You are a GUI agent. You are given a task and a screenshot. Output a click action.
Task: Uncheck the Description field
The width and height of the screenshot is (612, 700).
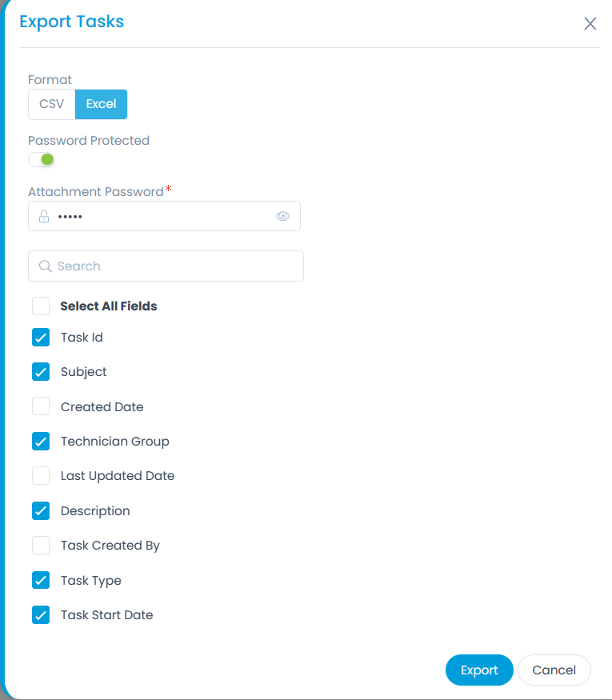(x=41, y=510)
